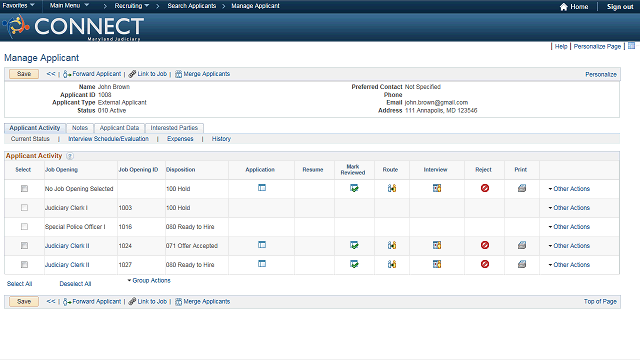This screenshot has height=360, width=640.
Task: Expand Other Actions for No Job Opening Selected
Action: 569,189
